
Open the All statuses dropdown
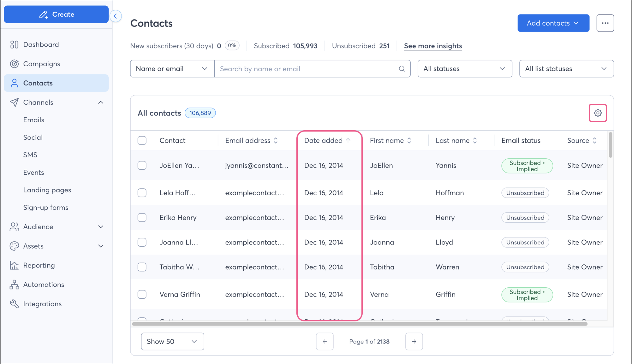click(x=465, y=68)
